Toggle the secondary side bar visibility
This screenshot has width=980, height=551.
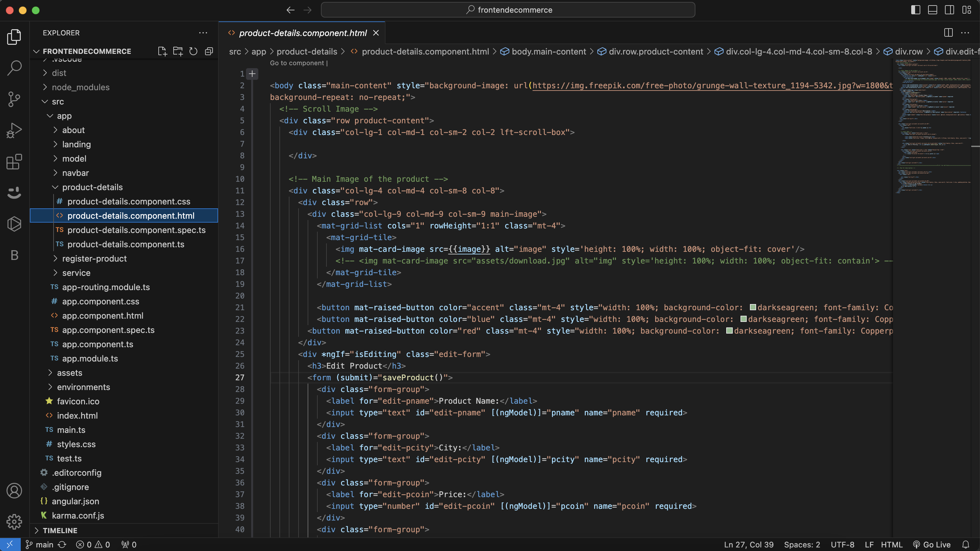click(949, 10)
